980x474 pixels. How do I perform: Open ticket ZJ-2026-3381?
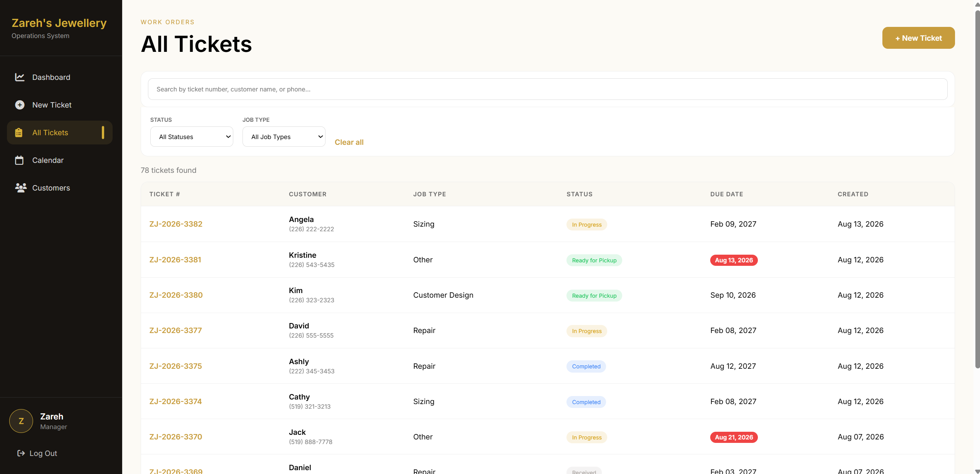point(175,260)
